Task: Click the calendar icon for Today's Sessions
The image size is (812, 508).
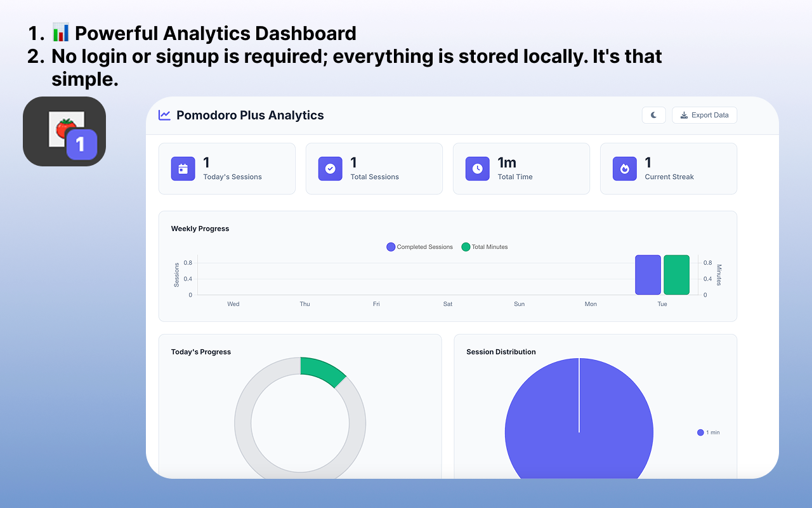Action: (x=183, y=168)
